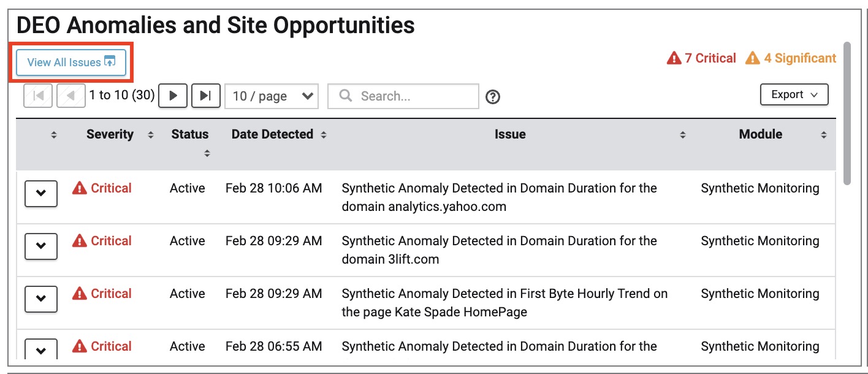The width and height of the screenshot is (868, 374).
Task: Click the Kate Spade HomePage issue text
Action: coord(504,303)
